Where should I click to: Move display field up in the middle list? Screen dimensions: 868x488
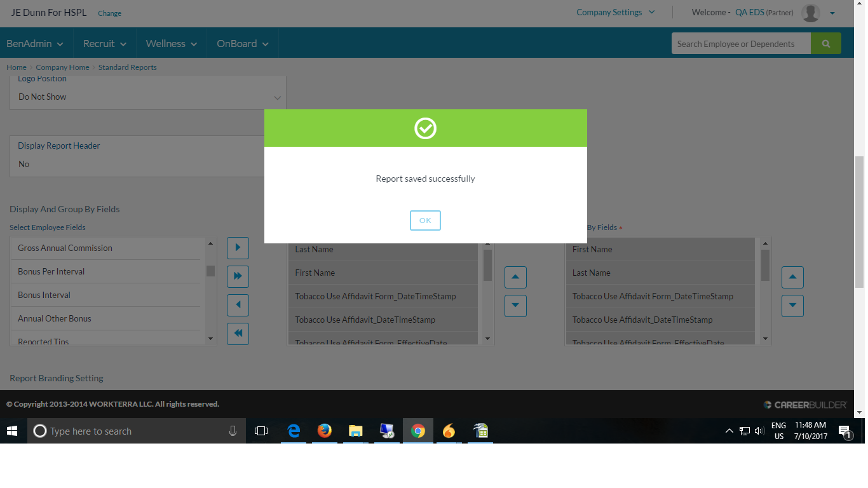515,277
